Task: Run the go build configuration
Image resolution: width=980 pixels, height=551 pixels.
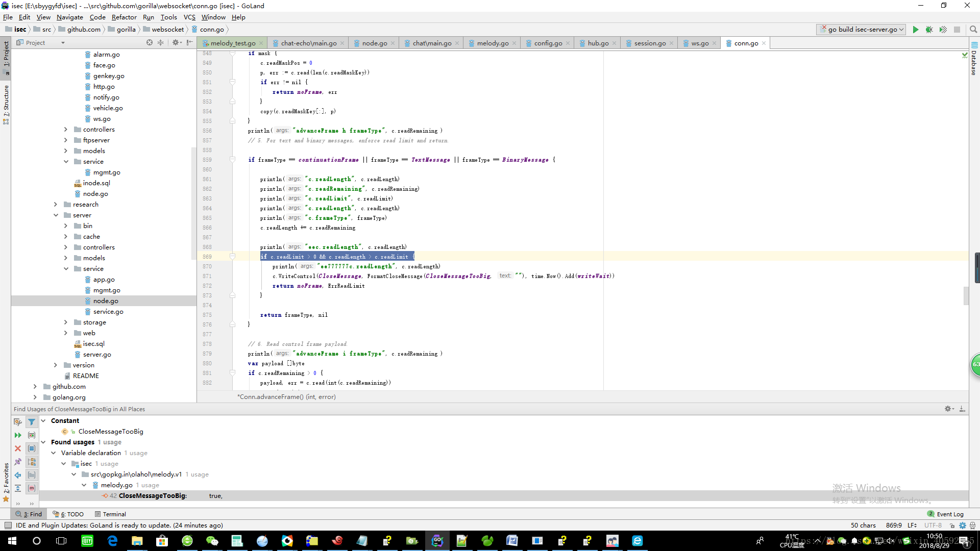Action: (x=915, y=30)
